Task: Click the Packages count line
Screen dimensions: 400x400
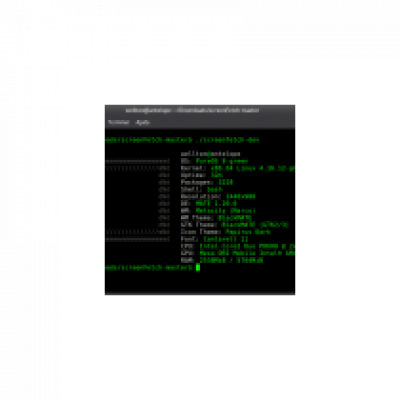Action: pyautogui.click(x=207, y=182)
